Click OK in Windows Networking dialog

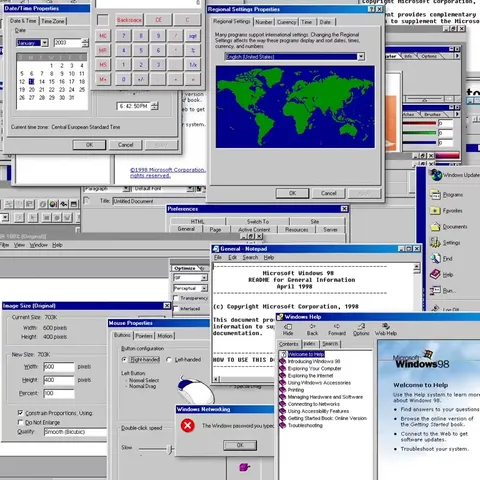coord(240,445)
